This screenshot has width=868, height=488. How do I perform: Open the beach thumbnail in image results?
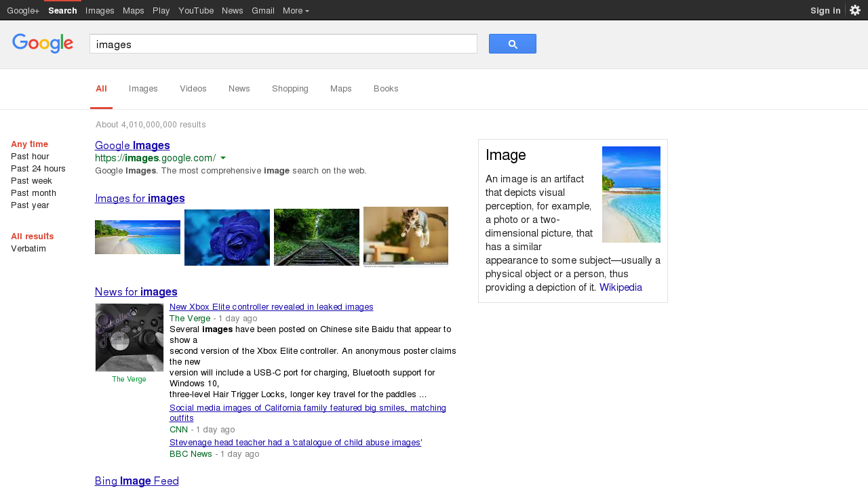138,237
